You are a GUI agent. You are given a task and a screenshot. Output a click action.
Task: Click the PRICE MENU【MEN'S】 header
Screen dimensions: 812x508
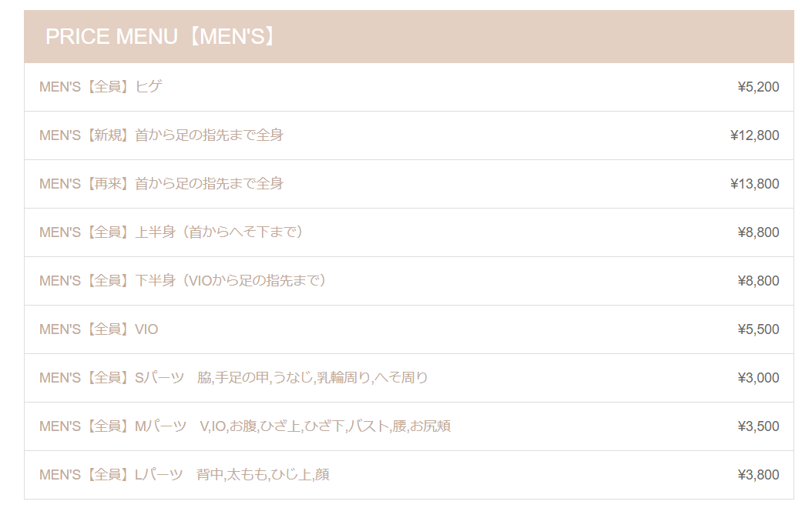(x=408, y=37)
